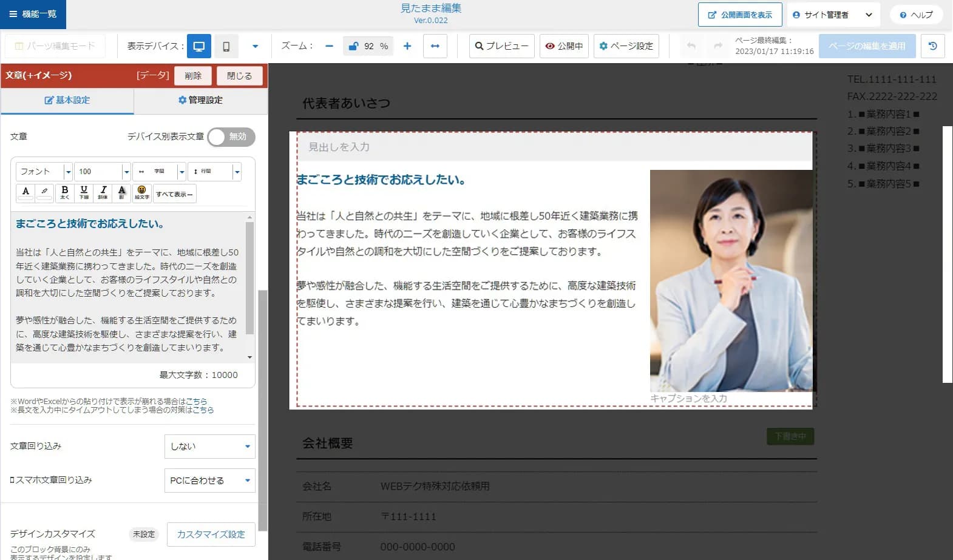Open ページ設定 page settings
The image size is (953, 560).
(626, 46)
